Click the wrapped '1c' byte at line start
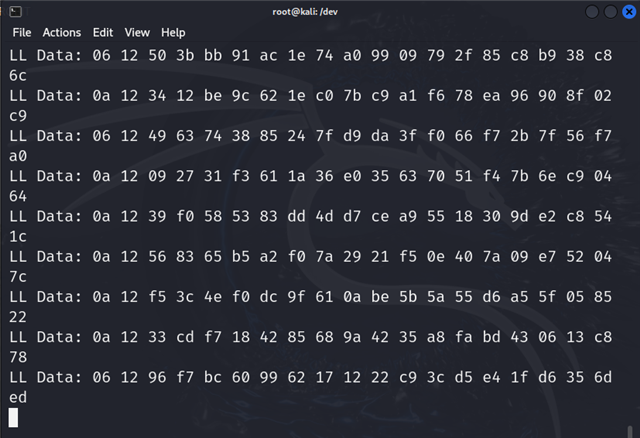Viewport: 640px width, 438px height. (x=18, y=236)
